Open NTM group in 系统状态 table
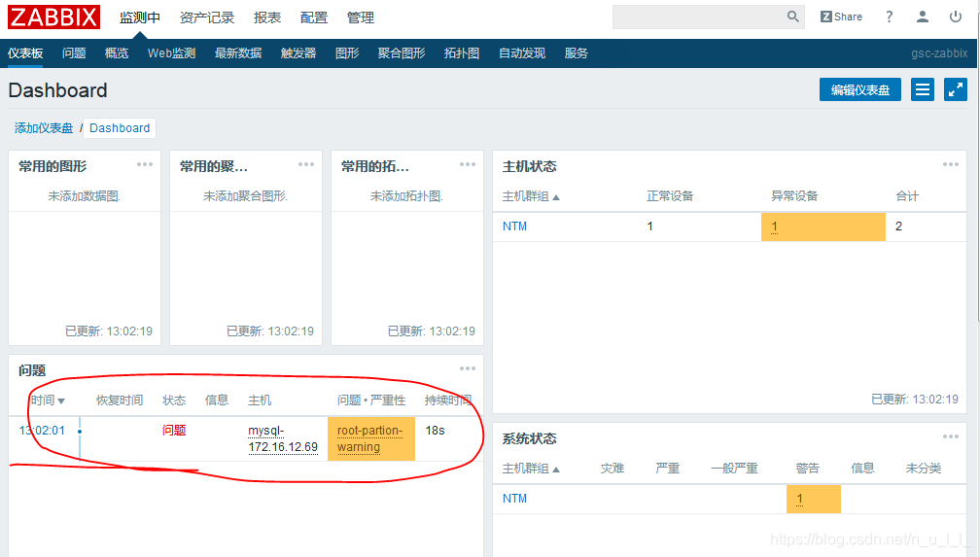The height and width of the screenshot is (557, 980). pos(514,499)
